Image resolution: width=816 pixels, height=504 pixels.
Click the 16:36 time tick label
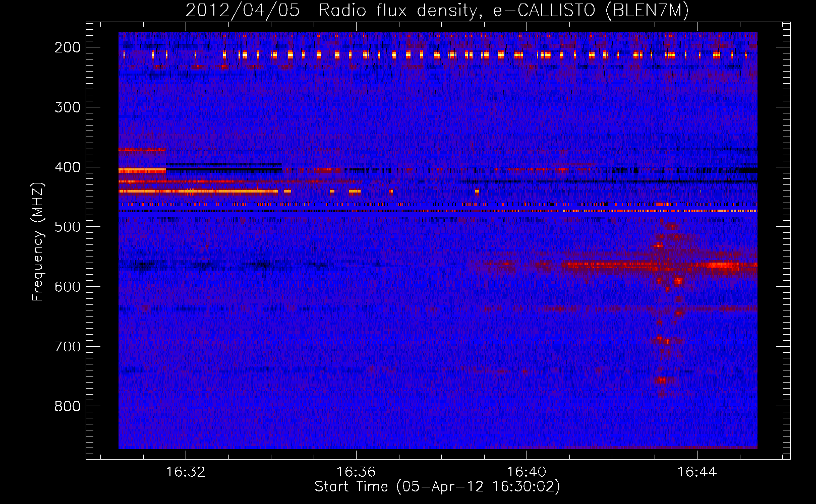(357, 472)
